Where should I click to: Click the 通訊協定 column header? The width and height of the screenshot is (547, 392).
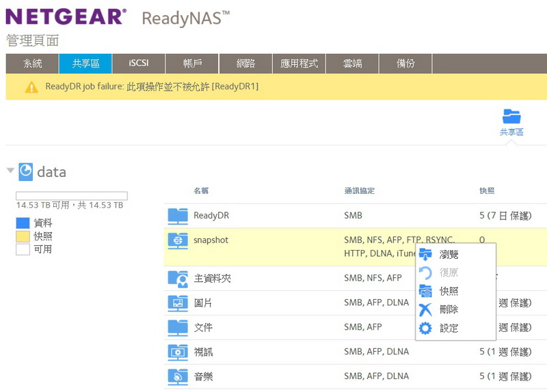click(x=360, y=191)
